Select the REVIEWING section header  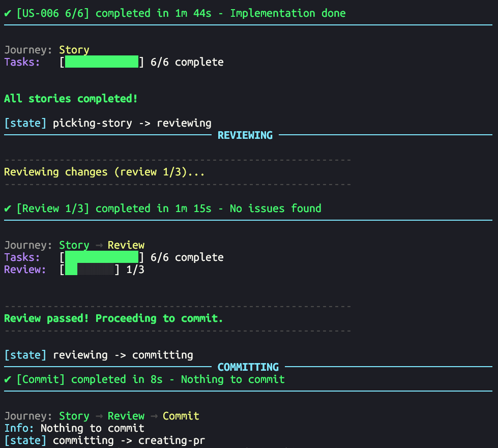tap(245, 135)
